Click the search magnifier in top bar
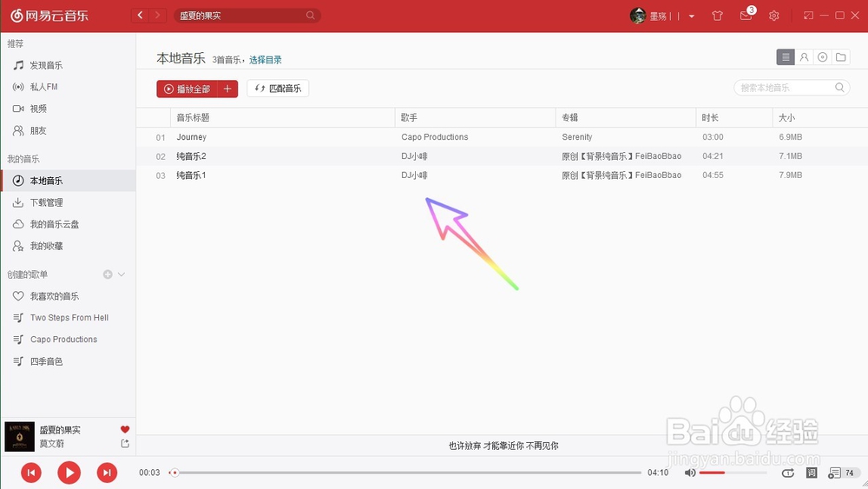 pos(311,16)
